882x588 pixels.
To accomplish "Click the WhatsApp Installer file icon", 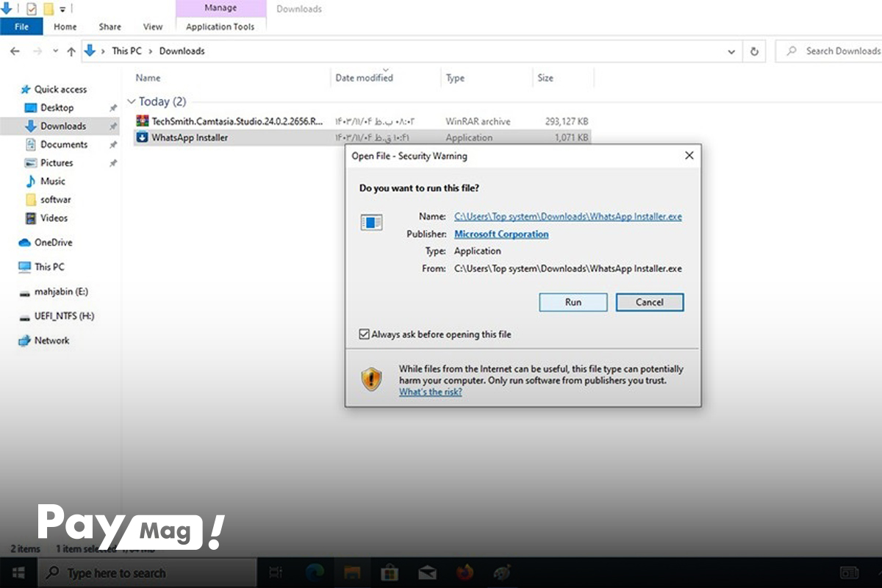I will tap(143, 137).
